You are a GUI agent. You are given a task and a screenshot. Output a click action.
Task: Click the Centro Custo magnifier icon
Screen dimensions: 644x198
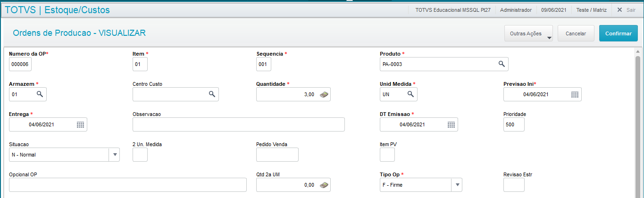212,94
